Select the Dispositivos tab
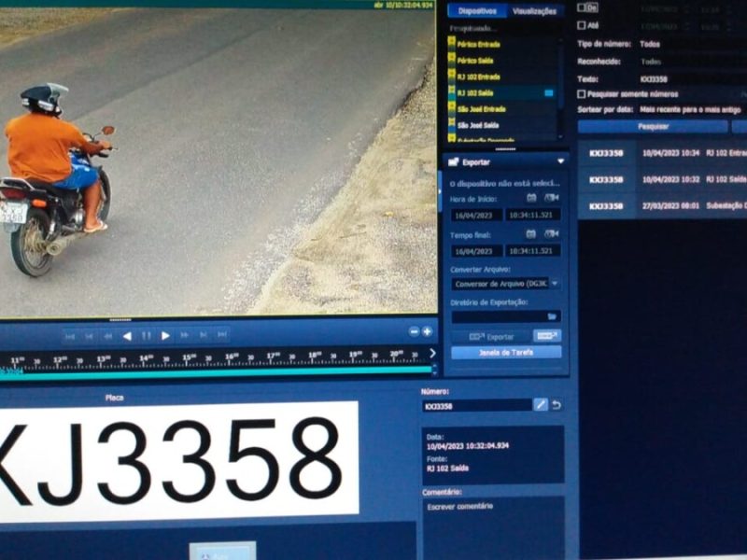Screen dimensions: 747x560 [477, 11]
